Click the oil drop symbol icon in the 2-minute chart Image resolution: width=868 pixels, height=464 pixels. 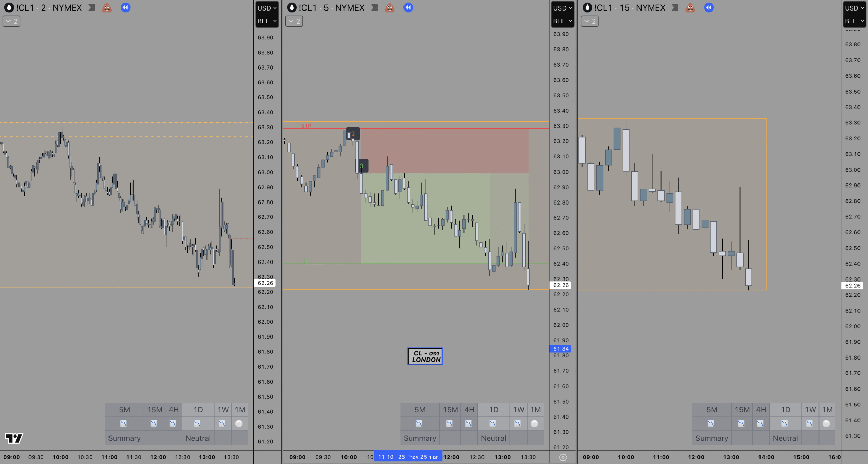coord(9,7)
